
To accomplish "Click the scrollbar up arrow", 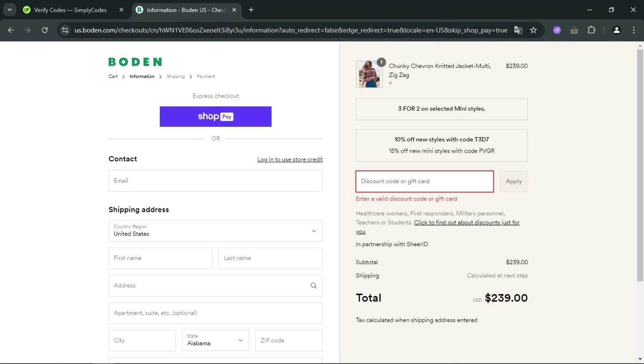I will pos(640,45).
